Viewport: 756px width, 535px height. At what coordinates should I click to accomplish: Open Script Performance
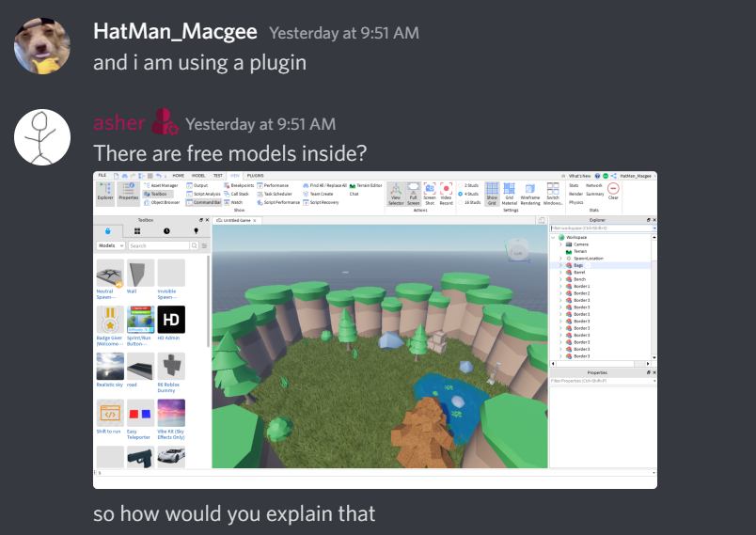pyautogui.click(x=278, y=202)
